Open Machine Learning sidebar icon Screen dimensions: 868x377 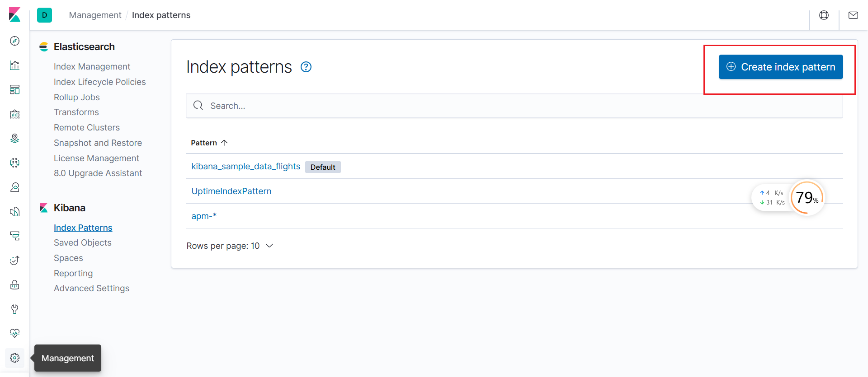tap(14, 163)
